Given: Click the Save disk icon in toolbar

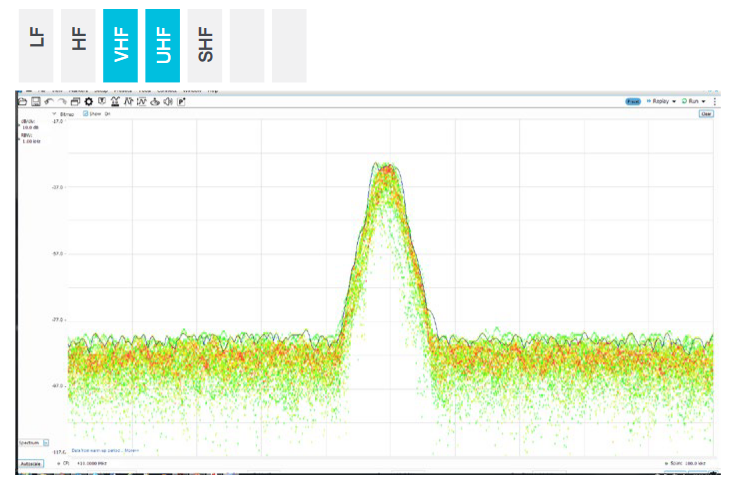Looking at the screenshot, I should pos(35,102).
